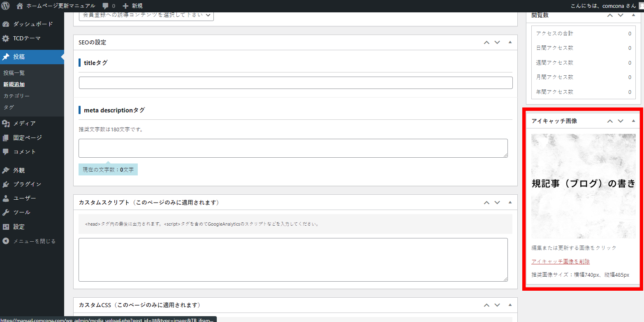
Task: Click the titleタグ input field
Action: click(295, 83)
